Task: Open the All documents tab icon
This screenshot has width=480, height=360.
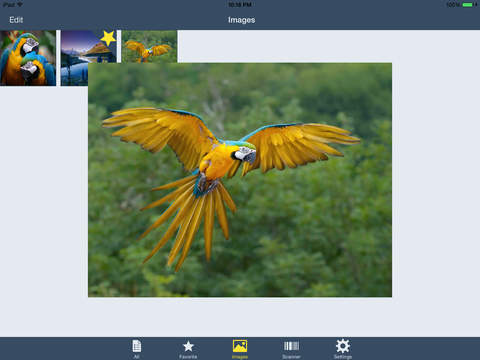Action: [137, 346]
